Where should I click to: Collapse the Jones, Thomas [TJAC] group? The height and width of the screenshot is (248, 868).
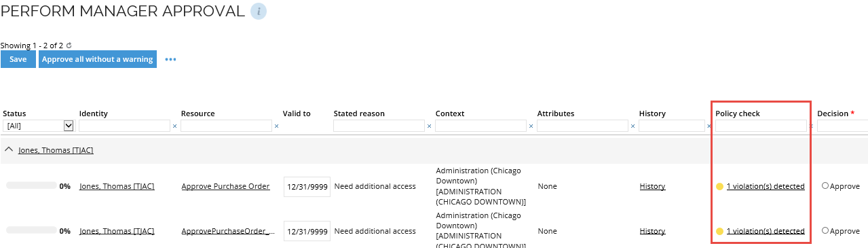point(9,150)
